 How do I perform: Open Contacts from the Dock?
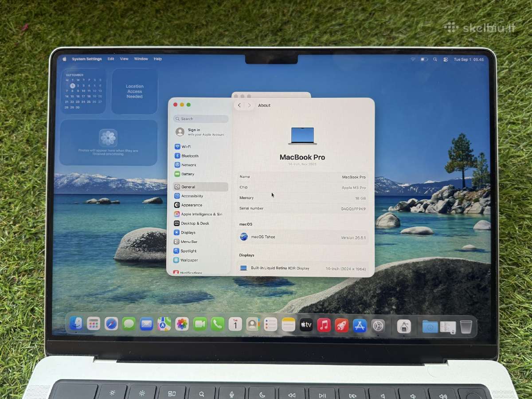pos(253,325)
